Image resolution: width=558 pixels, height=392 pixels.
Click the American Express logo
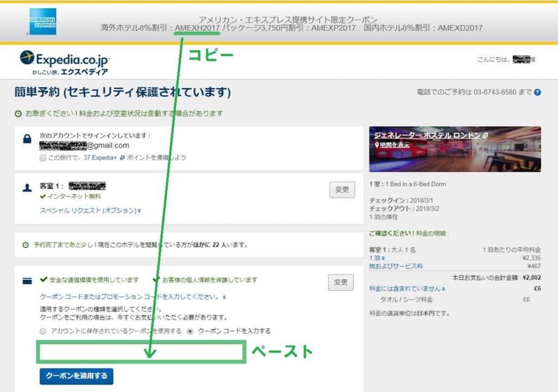pyautogui.click(x=43, y=22)
